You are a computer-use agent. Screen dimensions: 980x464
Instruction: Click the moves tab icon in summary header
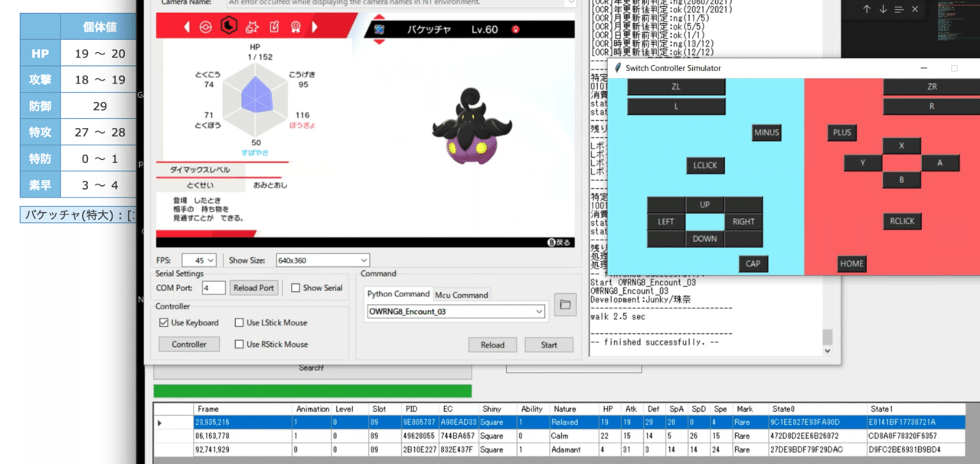point(252,28)
